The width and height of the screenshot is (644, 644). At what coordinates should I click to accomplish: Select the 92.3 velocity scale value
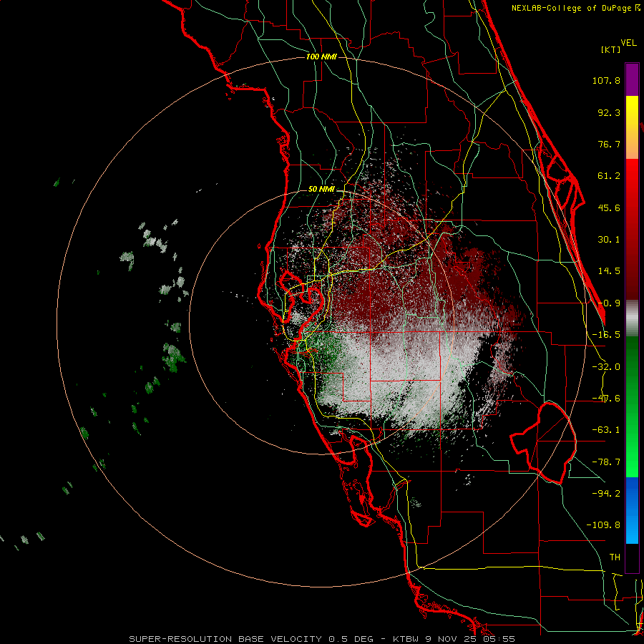click(x=609, y=112)
